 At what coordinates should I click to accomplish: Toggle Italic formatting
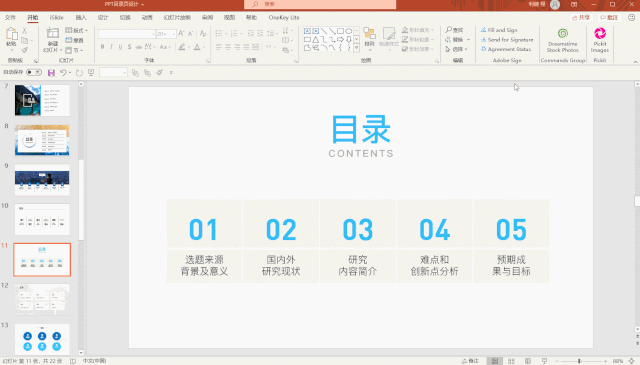111,47
